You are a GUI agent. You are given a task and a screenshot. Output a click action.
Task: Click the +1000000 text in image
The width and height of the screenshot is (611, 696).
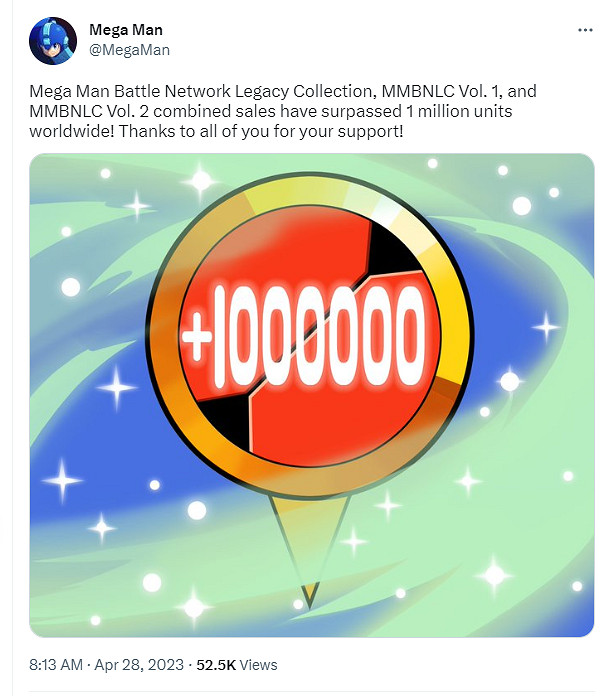coord(303,335)
